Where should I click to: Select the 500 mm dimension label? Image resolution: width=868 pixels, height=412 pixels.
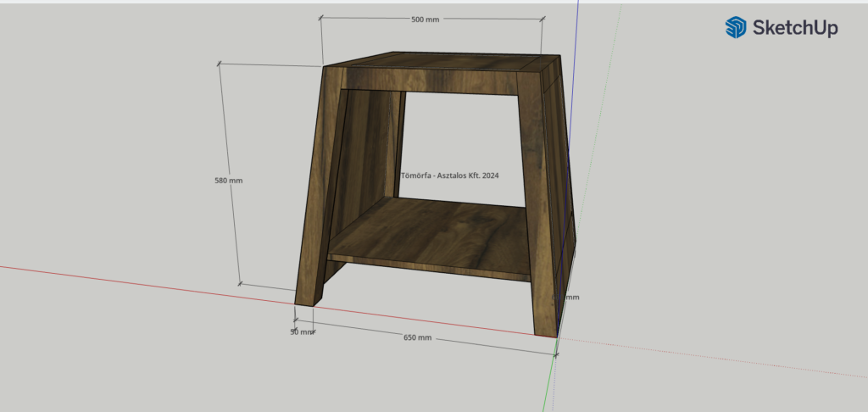click(424, 19)
